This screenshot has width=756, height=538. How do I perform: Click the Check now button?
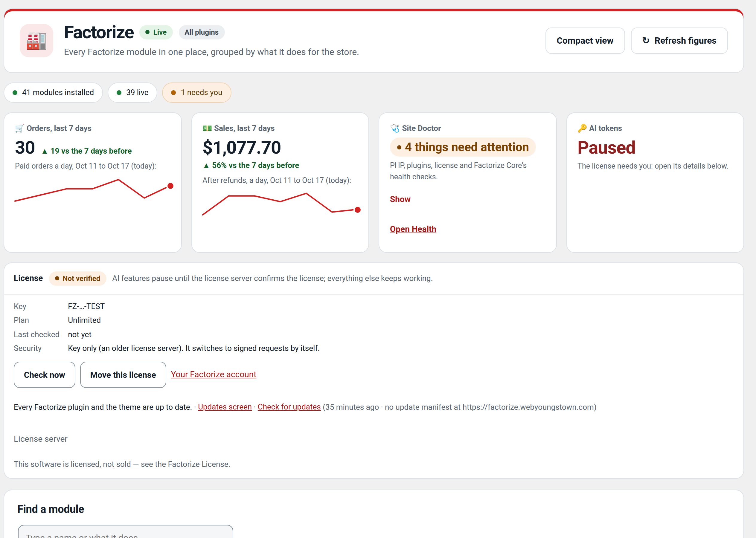(x=45, y=375)
